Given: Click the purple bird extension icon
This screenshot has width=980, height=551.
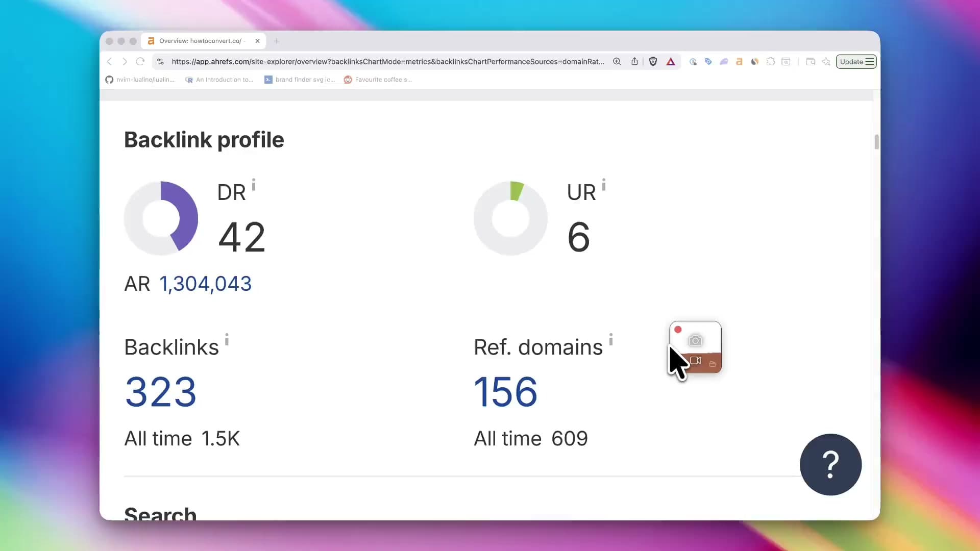Looking at the screenshot, I should 724,62.
